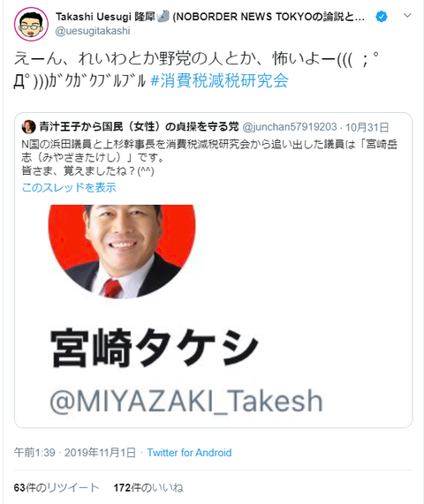Open the quoted author name 青汁王子から国民
This screenshot has width=424, height=504.
pyautogui.click(x=139, y=126)
